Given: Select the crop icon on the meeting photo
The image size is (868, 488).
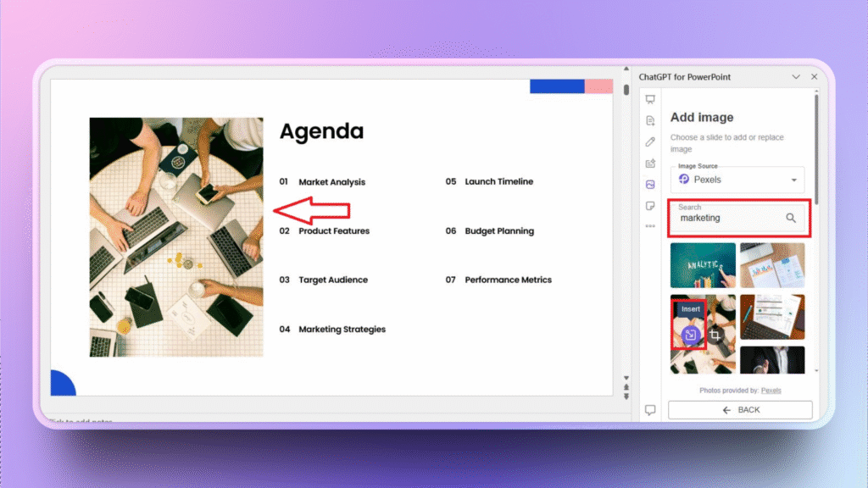Looking at the screenshot, I should (715, 335).
